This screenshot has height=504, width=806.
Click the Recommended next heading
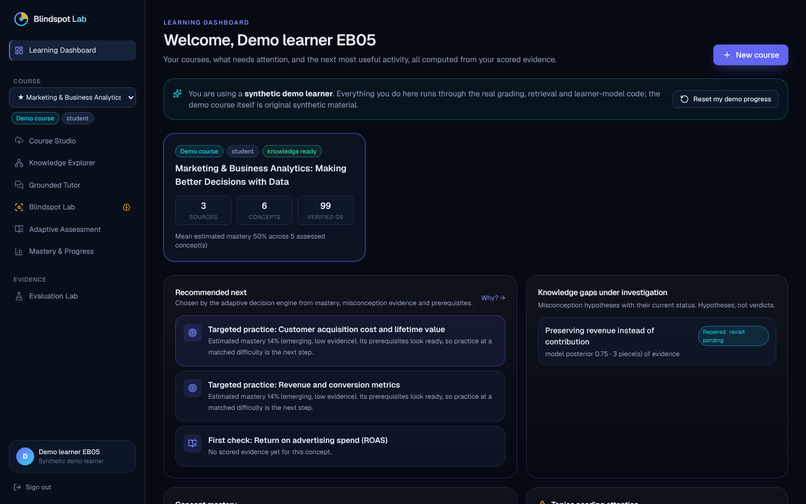pos(211,292)
